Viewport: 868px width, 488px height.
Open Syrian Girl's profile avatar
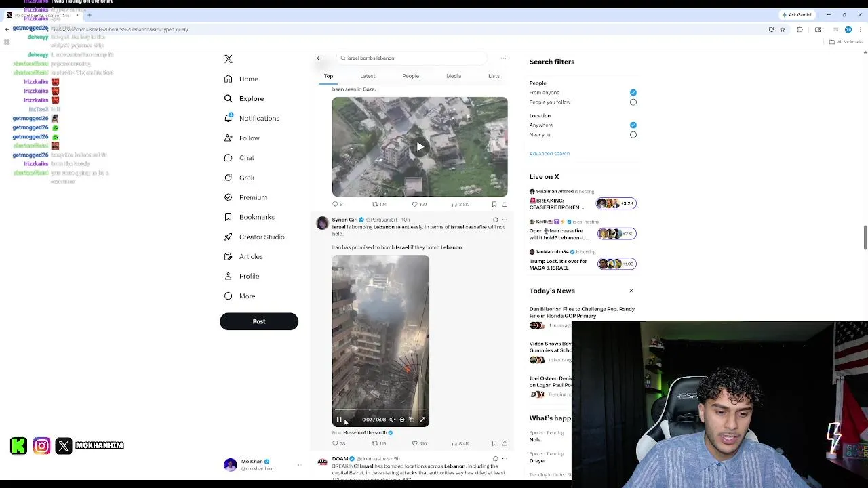click(x=323, y=223)
